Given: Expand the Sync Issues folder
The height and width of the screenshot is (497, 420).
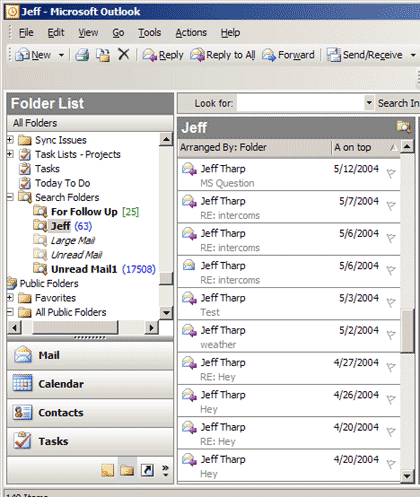Looking at the screenshot, I should point(10,139).
